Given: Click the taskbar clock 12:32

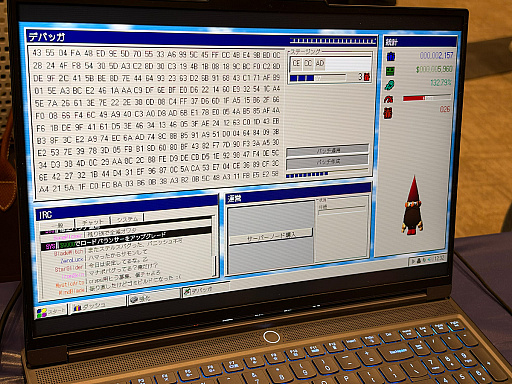Looking at the screenshot, I should [x=439, y=258].
